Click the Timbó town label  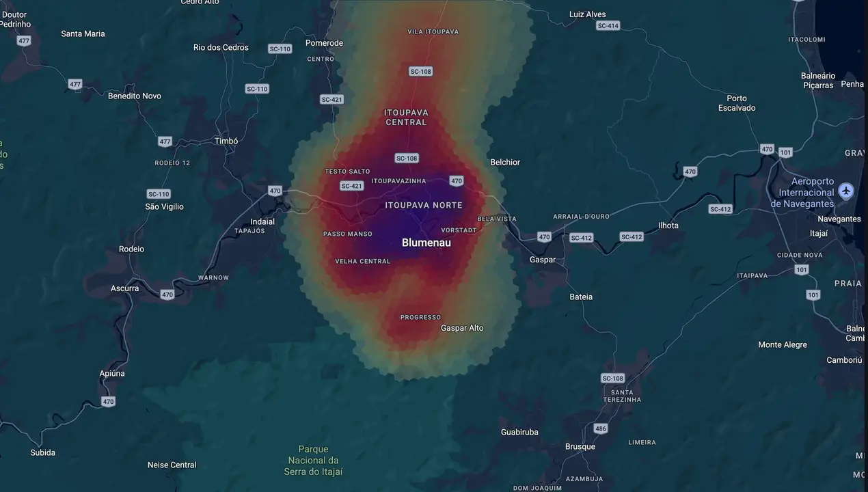226,141
